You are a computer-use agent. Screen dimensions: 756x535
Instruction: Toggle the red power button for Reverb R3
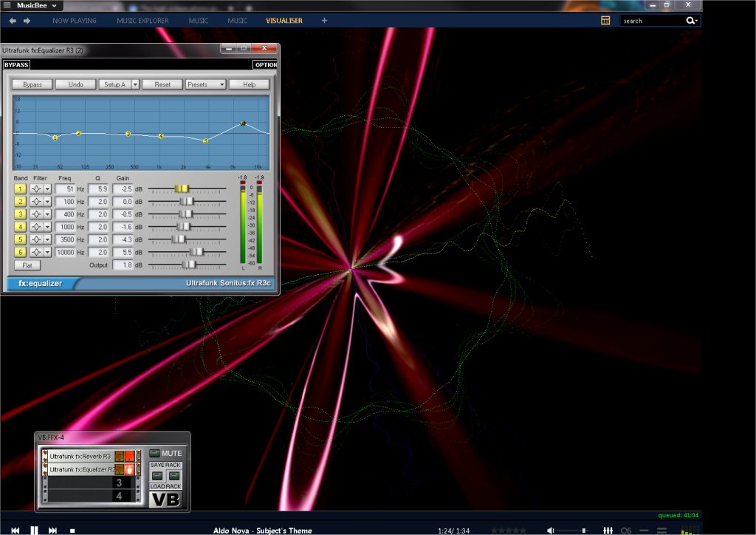130,456
